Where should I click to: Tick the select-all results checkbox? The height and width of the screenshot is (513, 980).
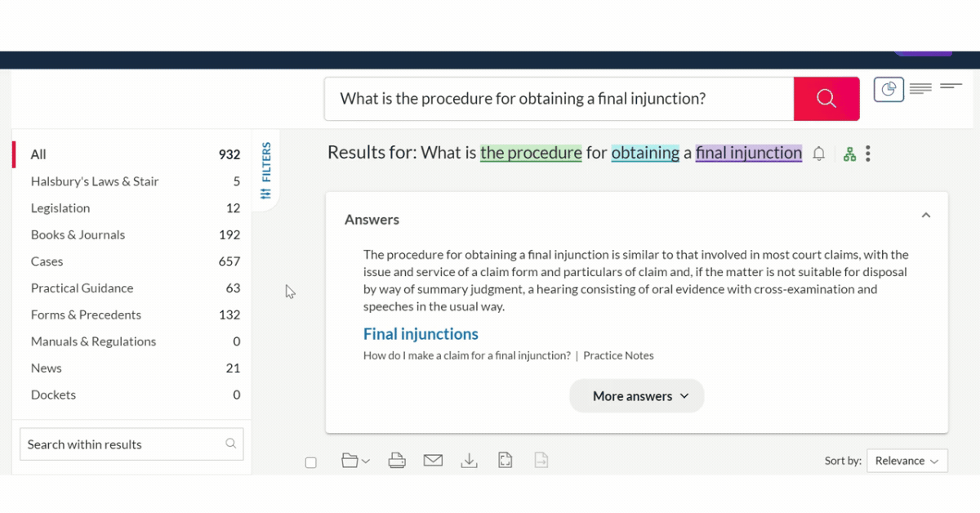click(x=311, y=462)
